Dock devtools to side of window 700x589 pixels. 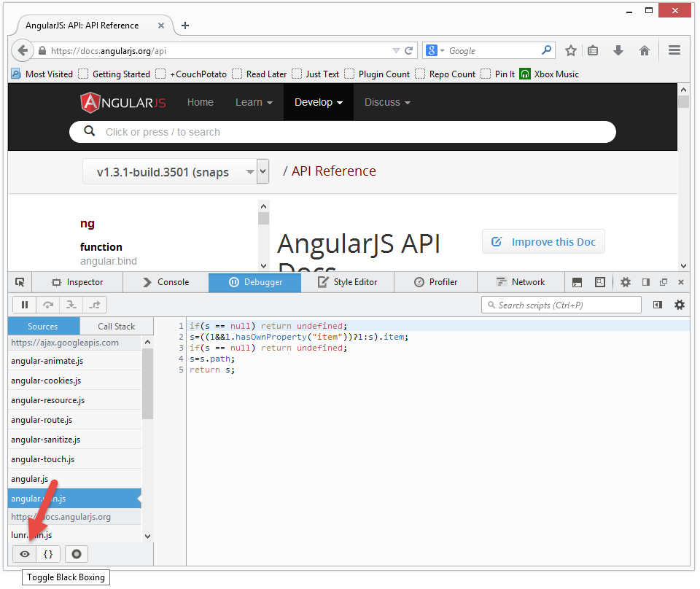[645, 282]
